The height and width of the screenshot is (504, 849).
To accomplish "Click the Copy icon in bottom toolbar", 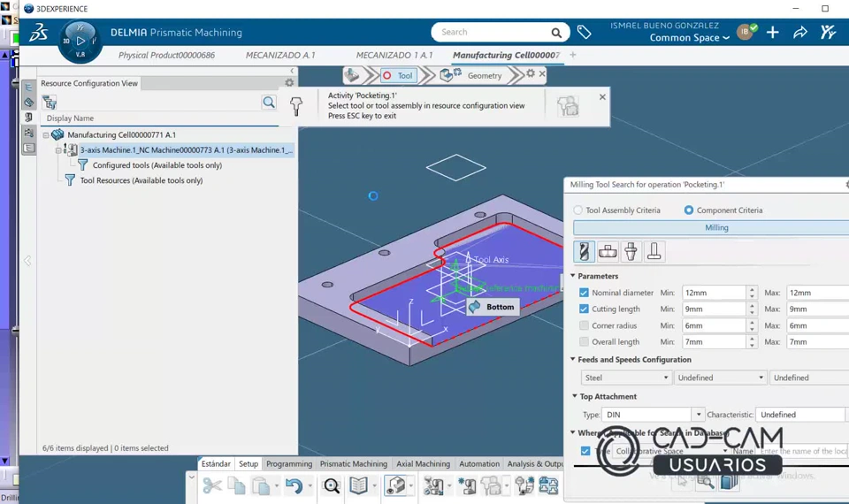I will click(237, 485).
